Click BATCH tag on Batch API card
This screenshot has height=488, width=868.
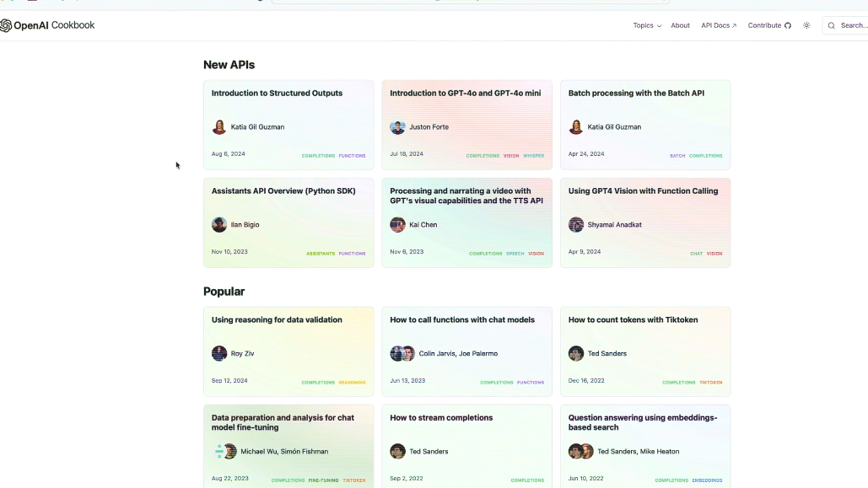pyautogui.click(x=677, y=156)
